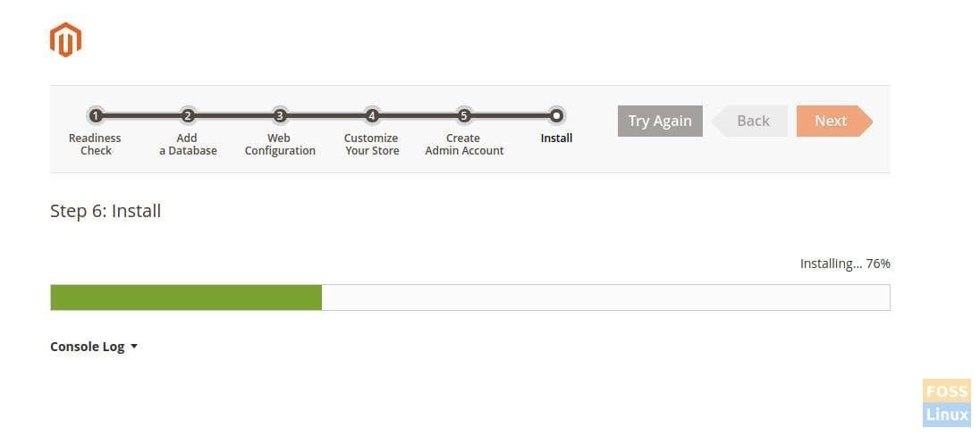
Task: Open Customize Your Store step label
Action: point(372,145)
